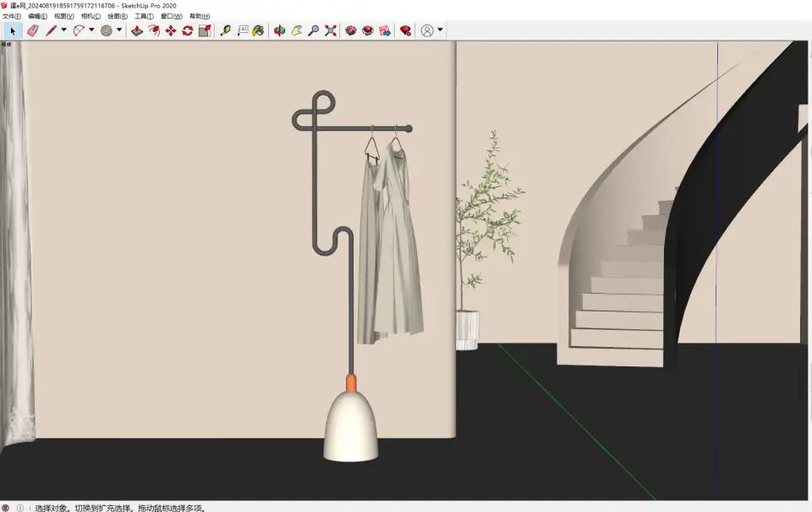Image resolution: width=812 pixels, height=512 pixels.
Task: Activate the Zoom magnifier tool
Action: tap(313, 31)
